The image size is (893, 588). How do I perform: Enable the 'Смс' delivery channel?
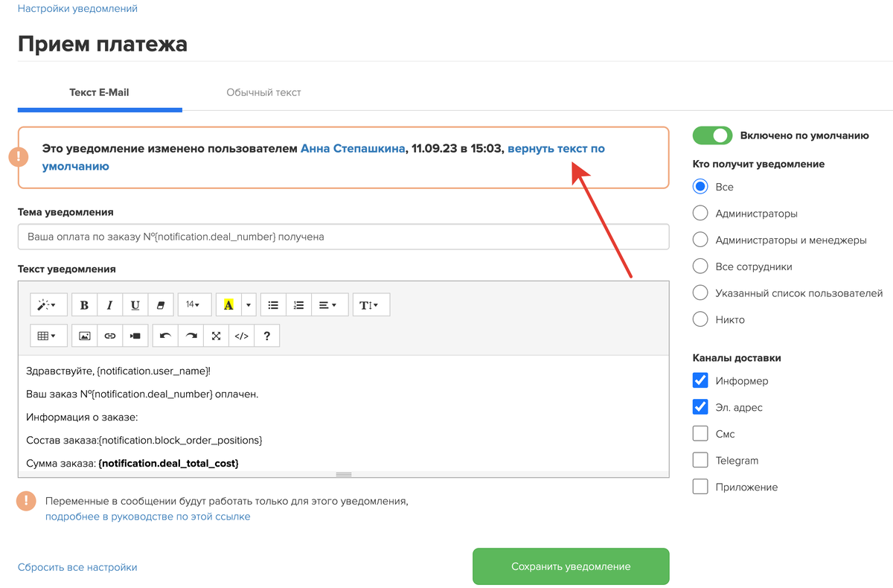700,434
